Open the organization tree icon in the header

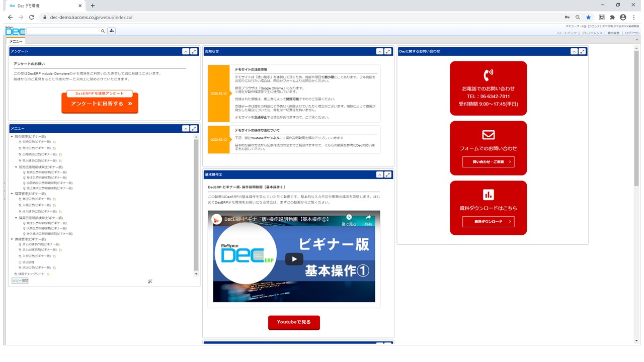coord(112,31)
